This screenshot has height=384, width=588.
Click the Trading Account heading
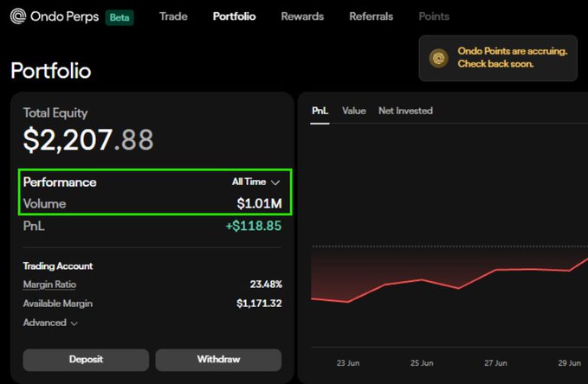point(58,266)
